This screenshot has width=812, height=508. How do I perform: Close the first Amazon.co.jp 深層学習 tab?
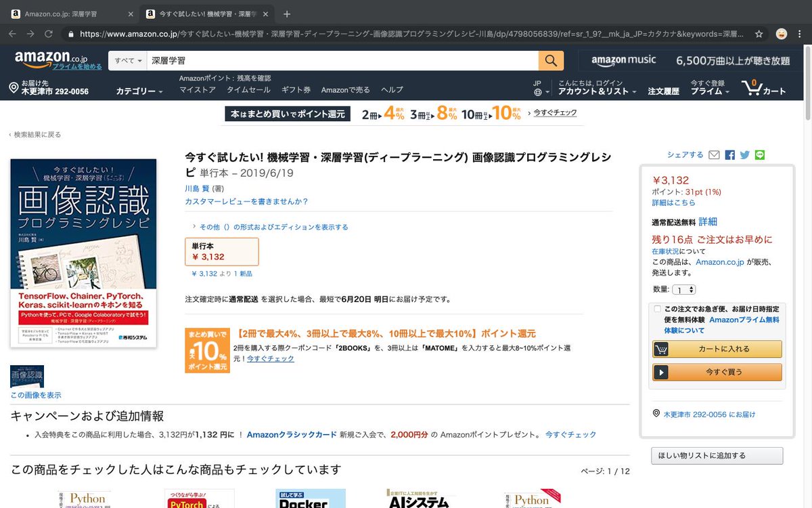[131, 14]
